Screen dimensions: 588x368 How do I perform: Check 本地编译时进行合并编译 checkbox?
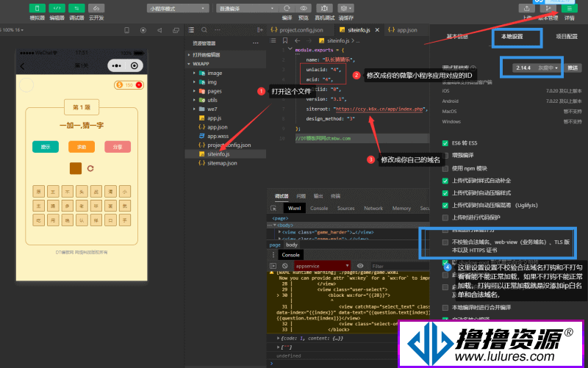click(445, 308)
